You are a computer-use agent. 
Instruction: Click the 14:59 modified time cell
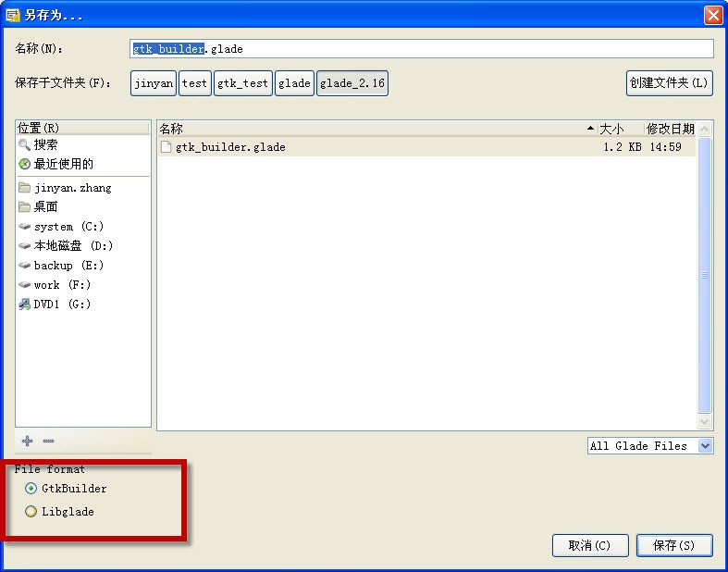665,147
